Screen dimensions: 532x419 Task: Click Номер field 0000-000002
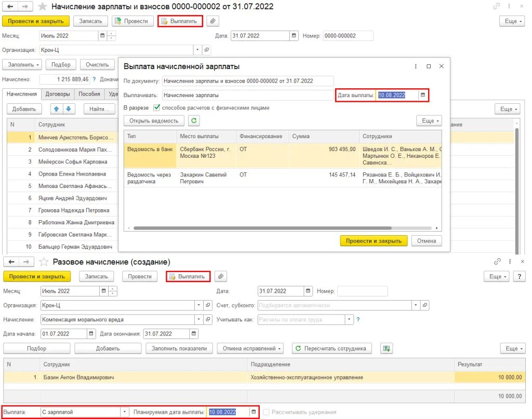(x=348, y=36)
